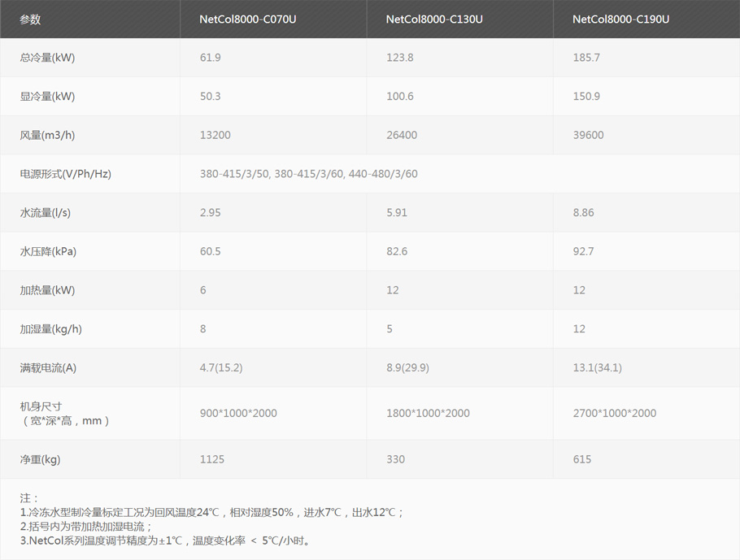Select the power supply text 380-415/3/50
740x560 pixels.
point(234,174)
